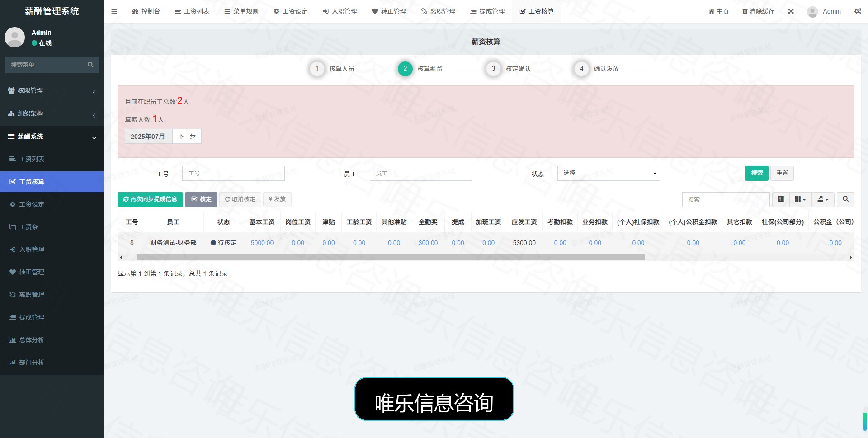Open the settings gears icon beside Admin

[x=858, y=11]
